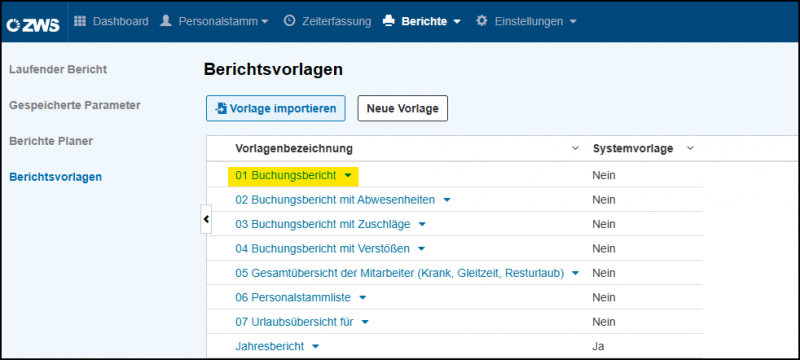800x360 pixels.
Task: Click the Dashboard grid icon
Action: coord(80,21)
